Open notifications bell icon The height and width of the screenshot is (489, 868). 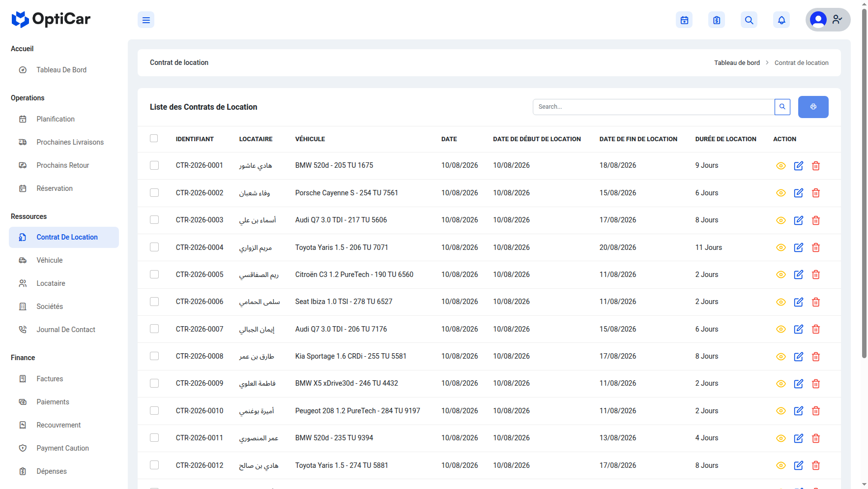[x=781, y=20]
